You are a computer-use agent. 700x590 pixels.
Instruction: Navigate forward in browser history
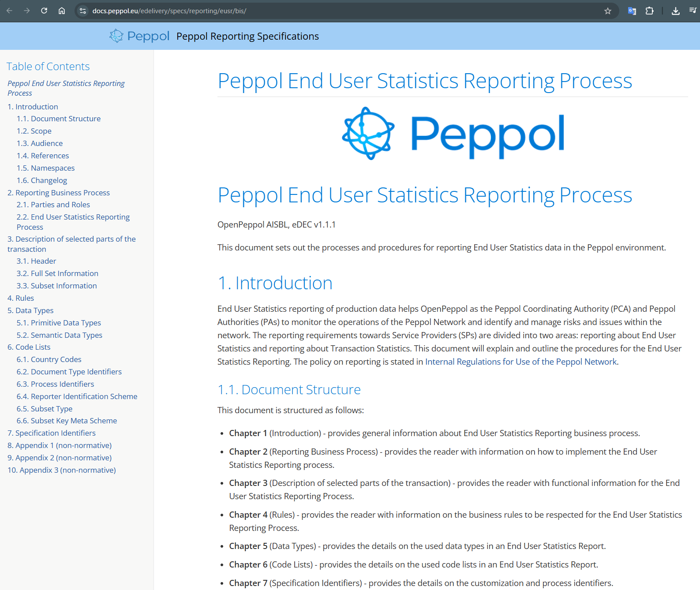coord(26,11)
